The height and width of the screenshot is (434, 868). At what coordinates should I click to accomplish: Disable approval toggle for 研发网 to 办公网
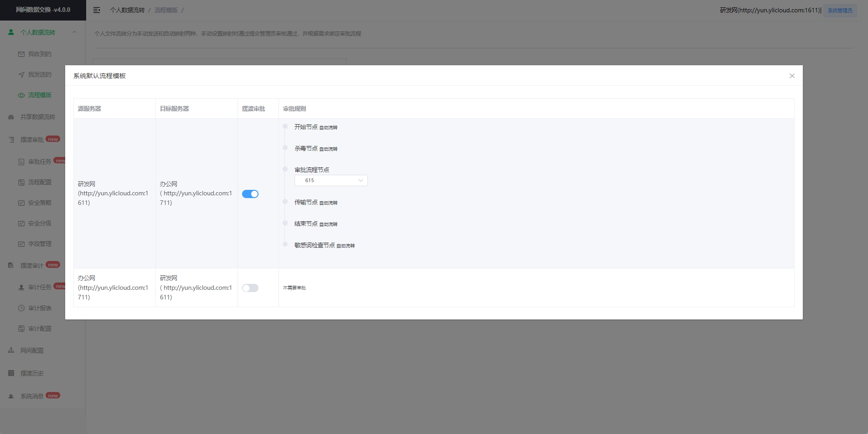[250, 194]
